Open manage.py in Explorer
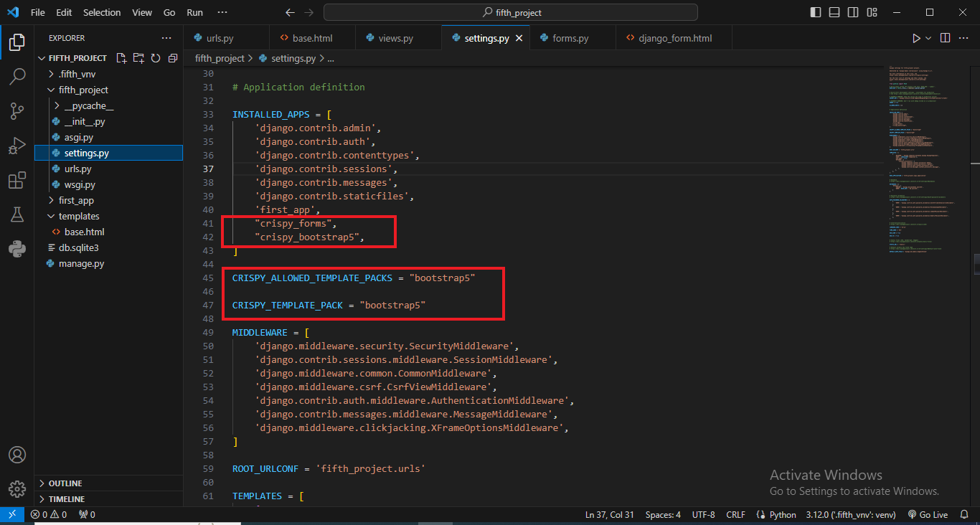This screenshot has height=525, width=980. [108, 263]
